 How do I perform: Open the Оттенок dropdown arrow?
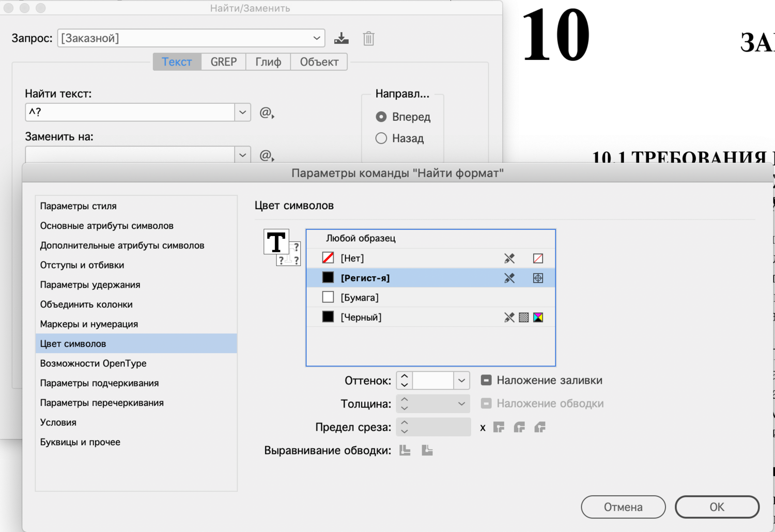462,381
